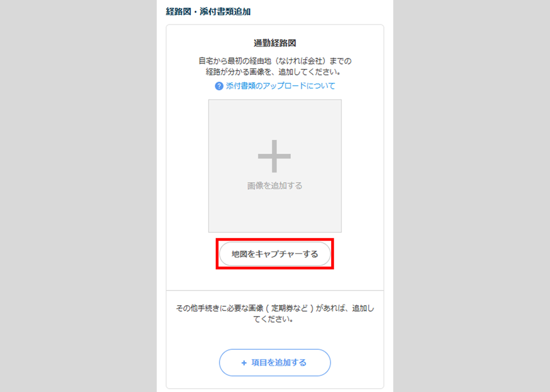Click the divider line above その他手続き section
The height and width of the screenshot is (392, 550).
(x=275, y=290)
